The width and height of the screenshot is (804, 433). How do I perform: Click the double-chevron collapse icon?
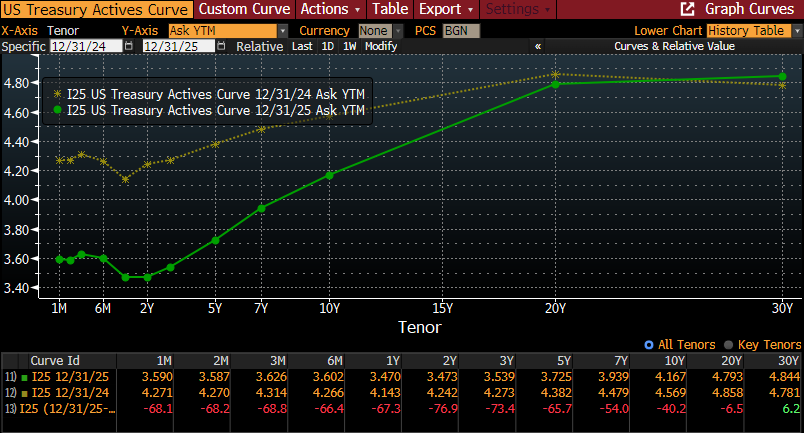(538, 47)
